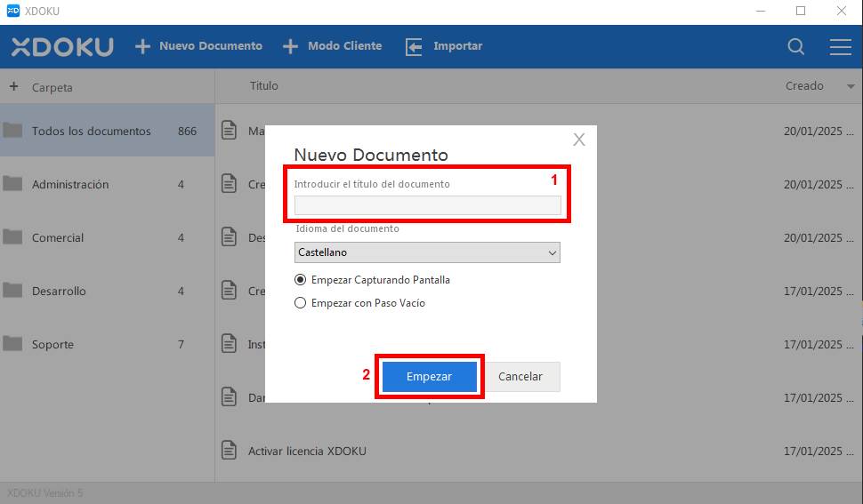The image size is (863, 504).
Task: Click folder icon of Desarrollo
Action: tap(12, 290)
